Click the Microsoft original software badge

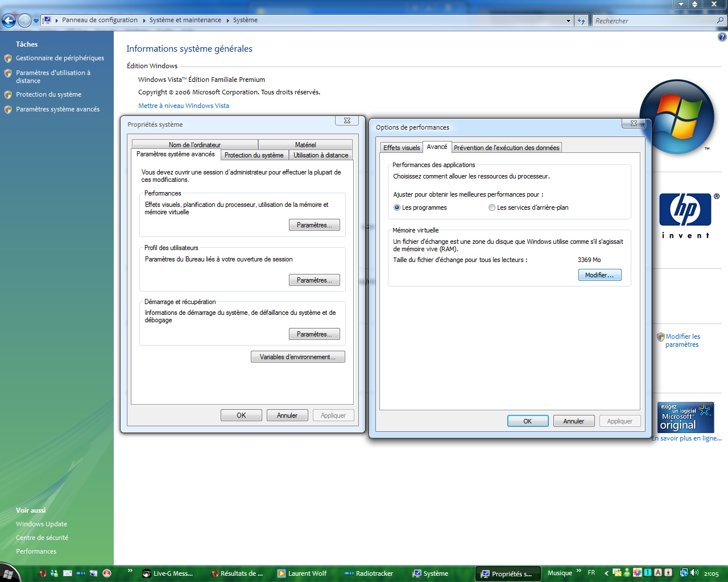pyautogui.click(x=685, y=418)
